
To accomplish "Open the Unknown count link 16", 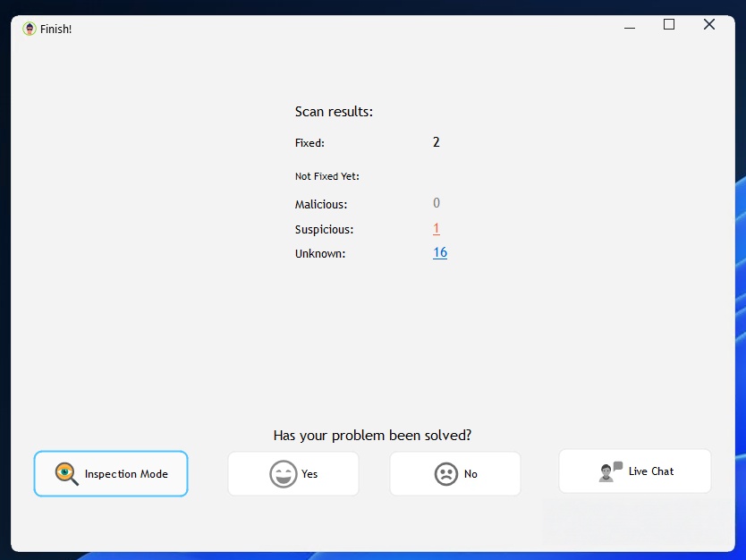I will tap(440, 252).
